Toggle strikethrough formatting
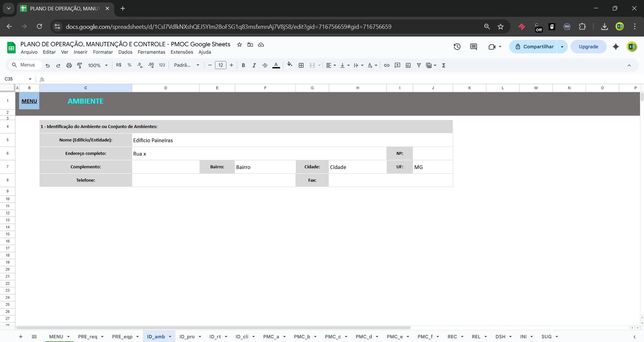The height and width of the screenshot is (342, 644). 265,65
